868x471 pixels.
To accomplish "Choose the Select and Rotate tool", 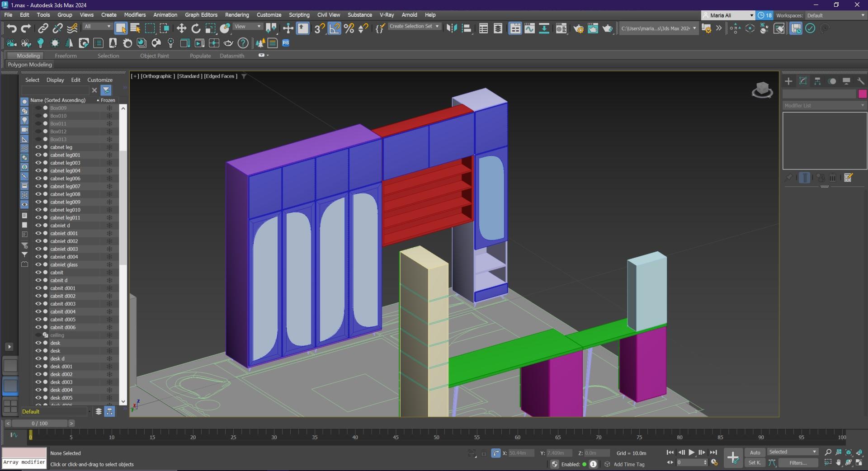I will 196,28.
